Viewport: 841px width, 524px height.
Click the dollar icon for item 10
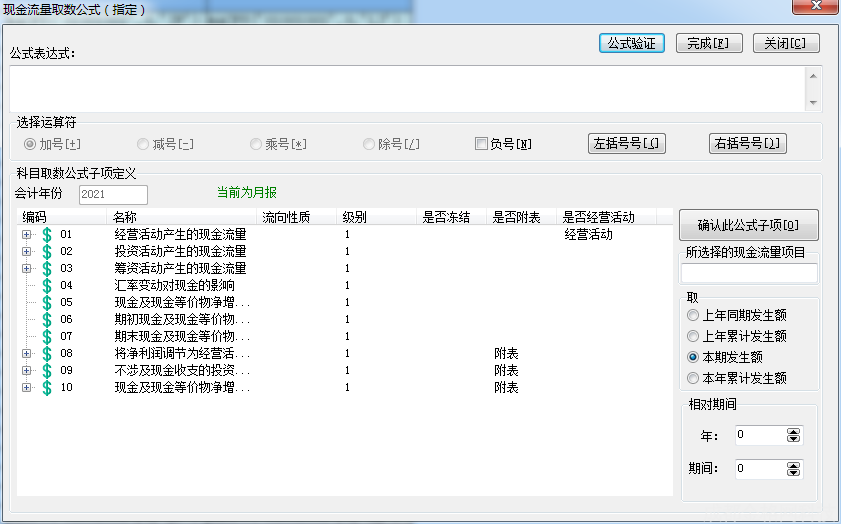[46, 387]
